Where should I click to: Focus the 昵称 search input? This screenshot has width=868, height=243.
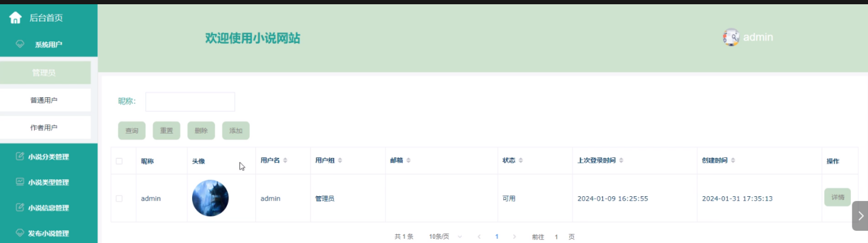[x=190, y=101]
